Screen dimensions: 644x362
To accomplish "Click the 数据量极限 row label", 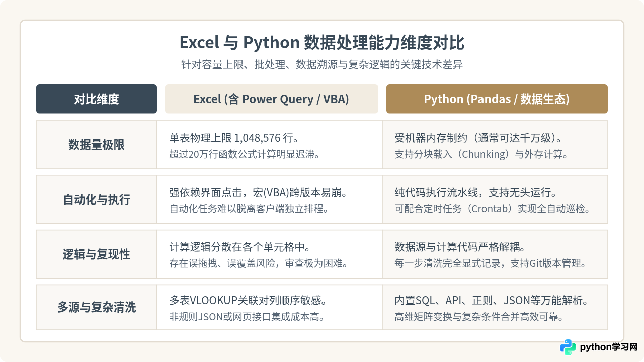I will pyautogui.click(x=97, y=145).
